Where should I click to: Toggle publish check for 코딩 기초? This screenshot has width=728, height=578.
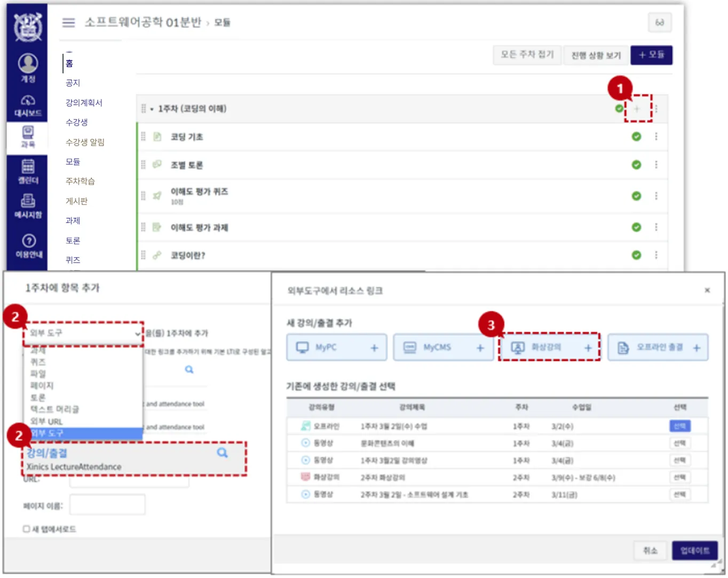coord(636,137)
